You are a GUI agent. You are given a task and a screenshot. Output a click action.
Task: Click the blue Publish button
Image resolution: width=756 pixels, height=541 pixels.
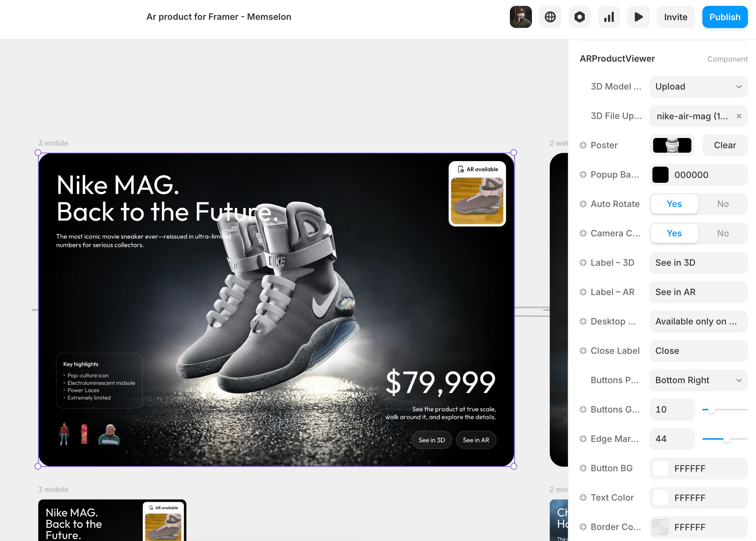pyautogui.click(x=724, y=17)
